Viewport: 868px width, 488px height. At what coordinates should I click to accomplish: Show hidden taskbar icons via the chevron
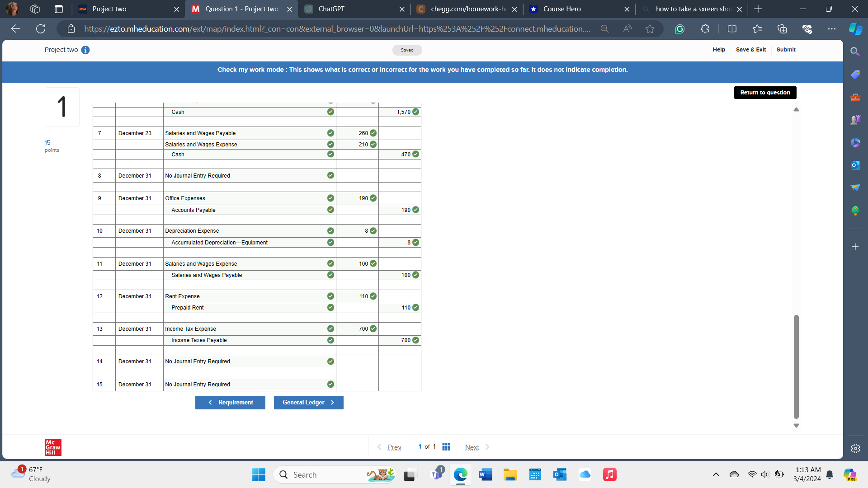pyautogui.click(x=716, y=474)
